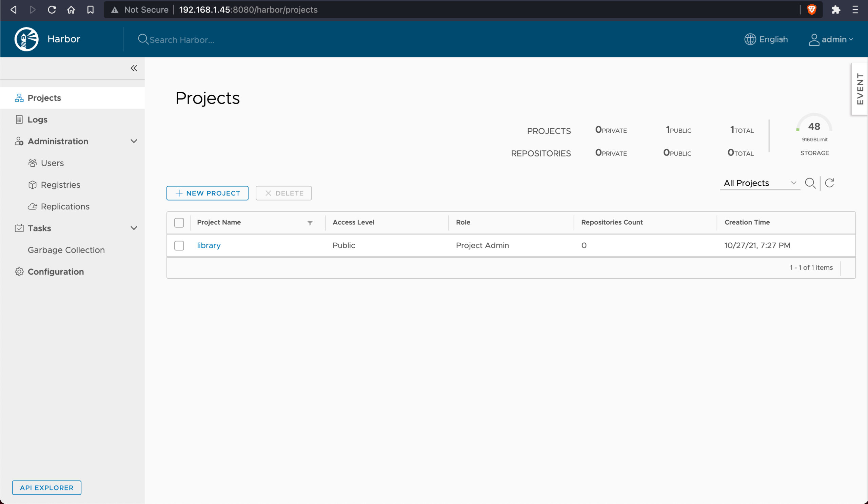Click the 0 TOTAL repositories count
This screenshot has height=504, width=868.
741,153
